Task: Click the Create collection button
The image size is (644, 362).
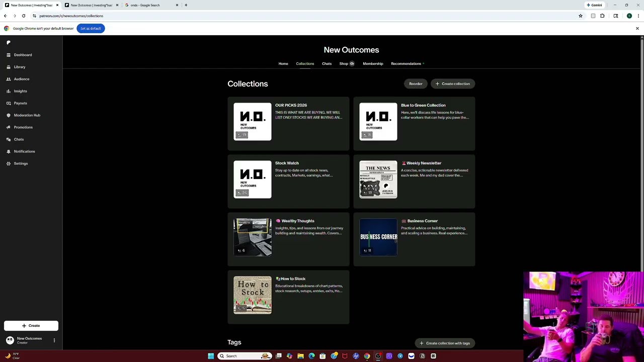Action: (452, 84)
